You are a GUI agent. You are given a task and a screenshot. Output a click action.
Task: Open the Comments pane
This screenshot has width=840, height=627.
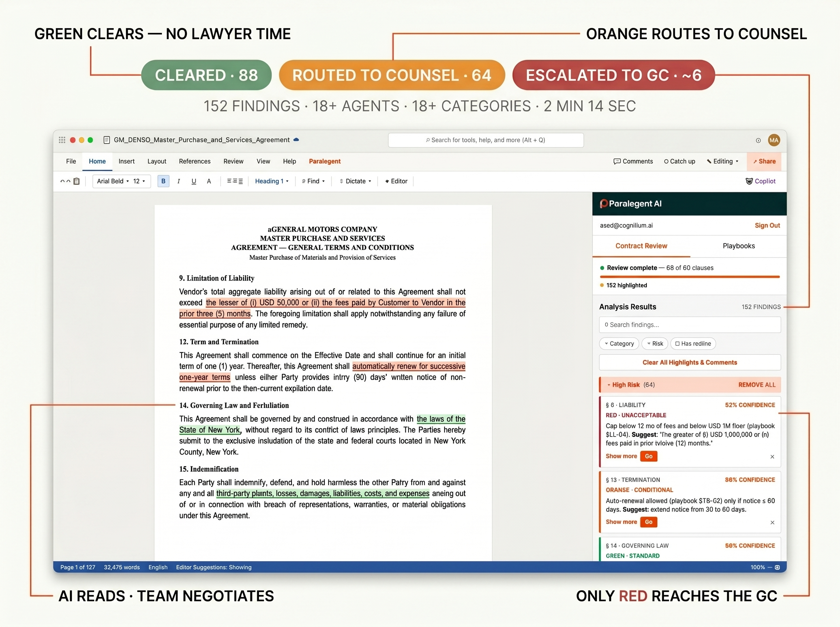[x=633, y=161]
